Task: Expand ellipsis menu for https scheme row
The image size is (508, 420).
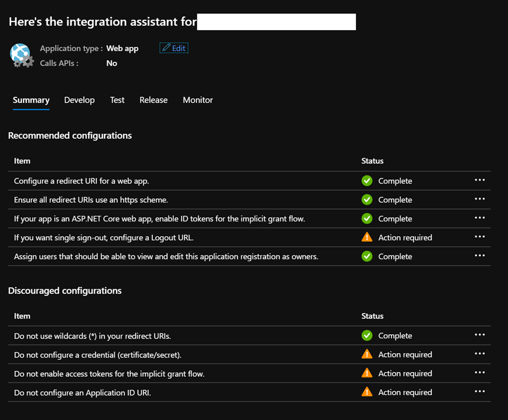Action: 480,200
